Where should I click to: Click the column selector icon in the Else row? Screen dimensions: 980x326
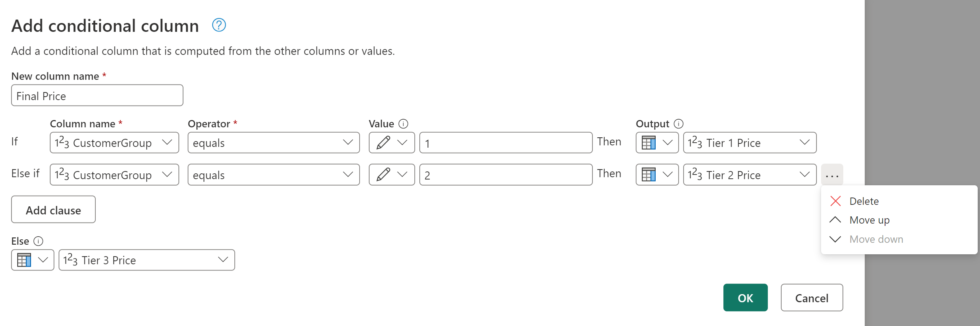(24, 260)
